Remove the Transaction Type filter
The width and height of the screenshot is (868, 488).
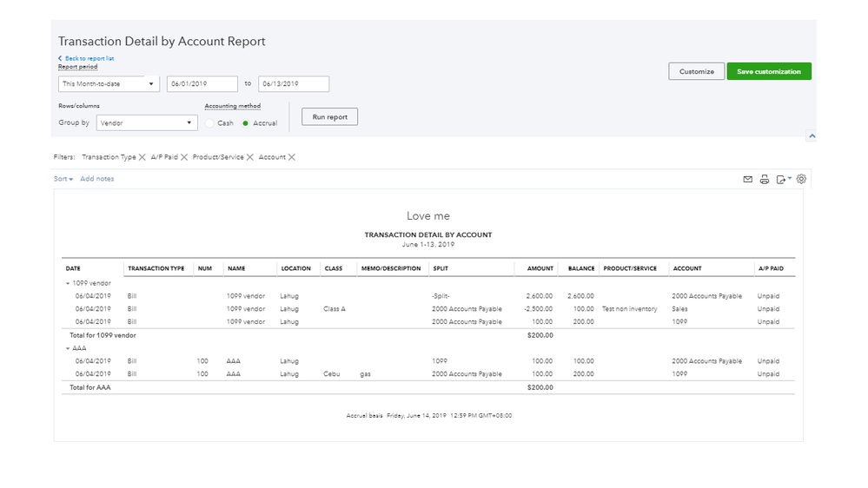[142, 157]
